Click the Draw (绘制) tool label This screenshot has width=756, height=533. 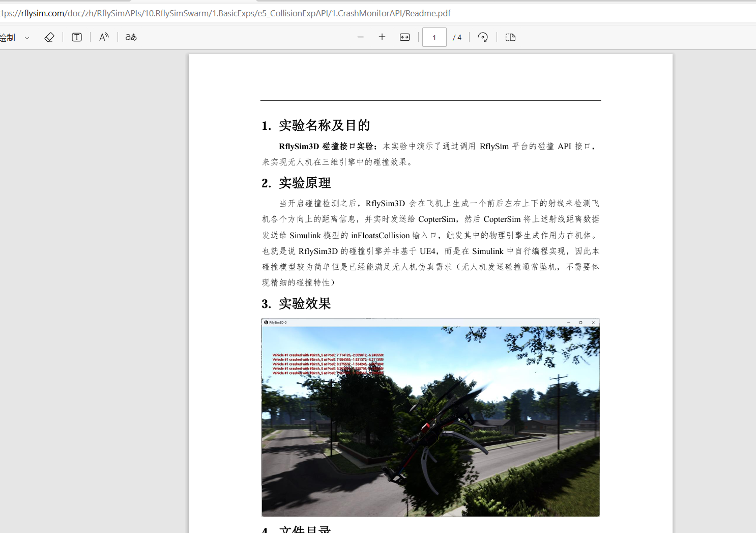(x=8, y=38)
